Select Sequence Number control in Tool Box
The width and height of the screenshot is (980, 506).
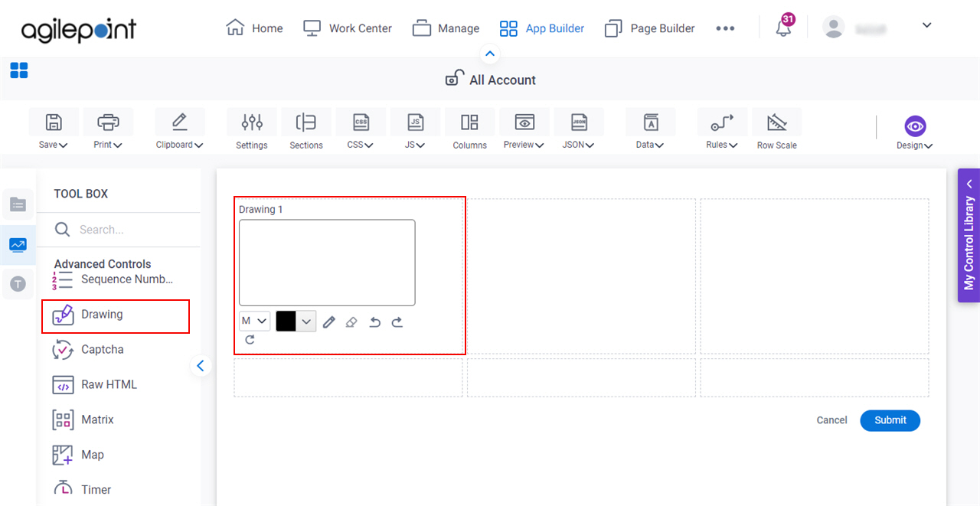(113, 279)
